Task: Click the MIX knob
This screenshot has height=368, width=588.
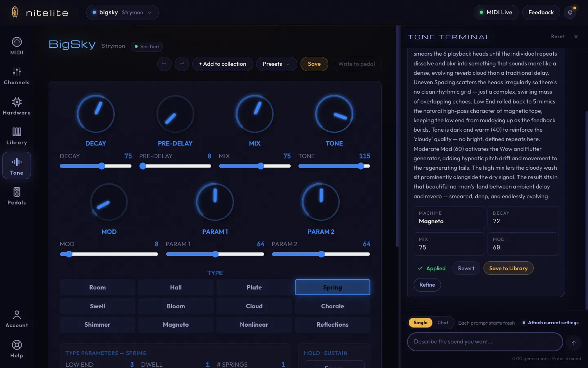Action: click(x=254, y=114)
